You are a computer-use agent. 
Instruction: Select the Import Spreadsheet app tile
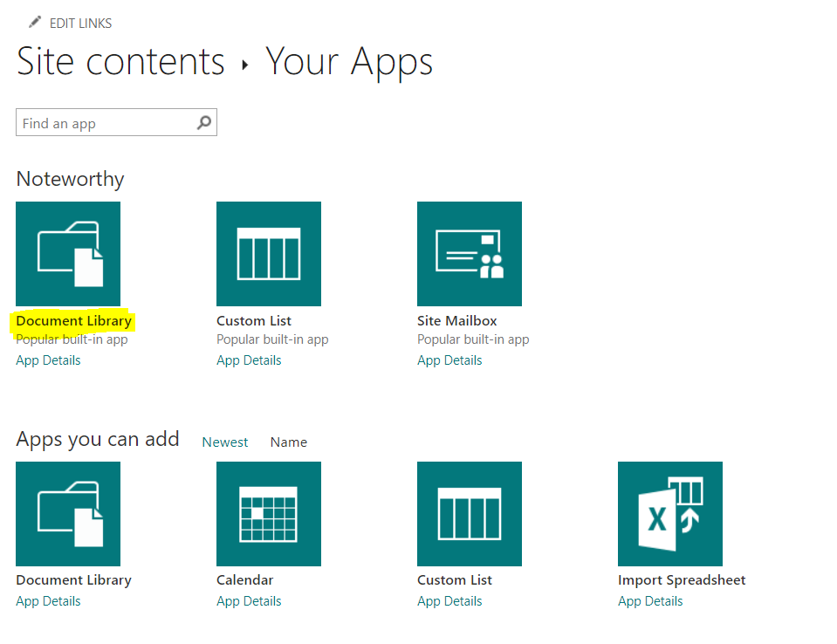(x=670, y=514)
